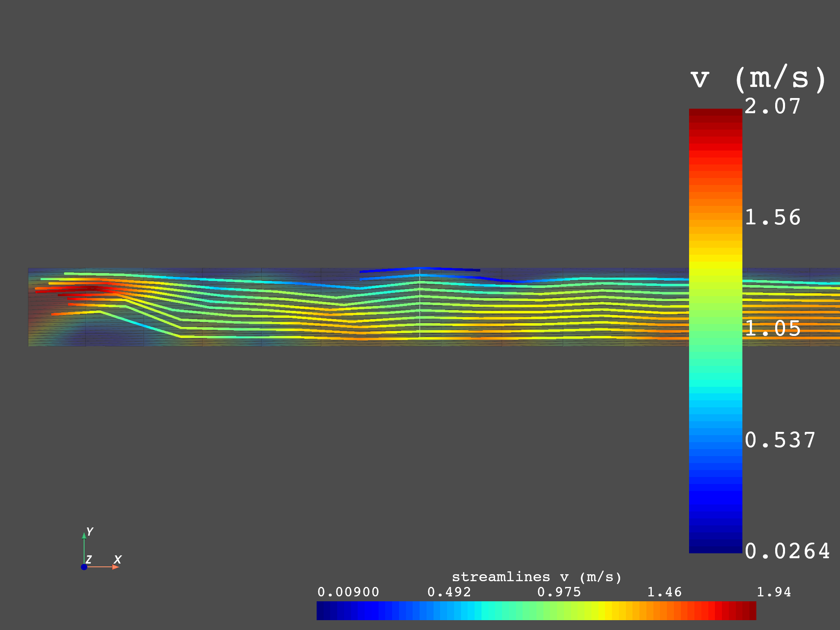Viewport: 840px width, 630px height.
Task: Click the horizontal streamlines color bar
Action: [536, 610]
